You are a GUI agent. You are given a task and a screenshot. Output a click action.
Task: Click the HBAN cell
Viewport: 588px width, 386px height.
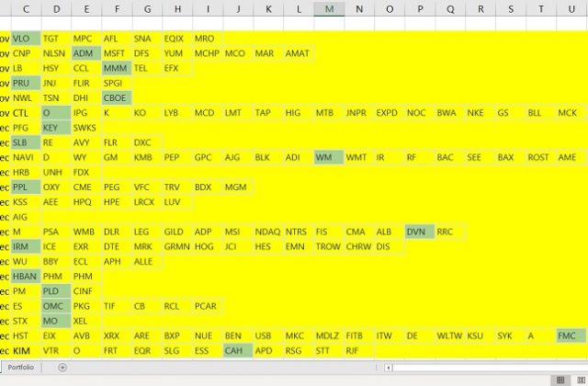click(25, 276)
